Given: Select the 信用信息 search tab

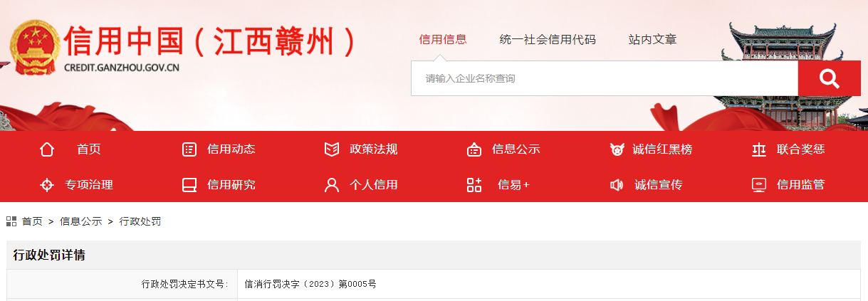Looking at the screenshot, I should (443, 40).
